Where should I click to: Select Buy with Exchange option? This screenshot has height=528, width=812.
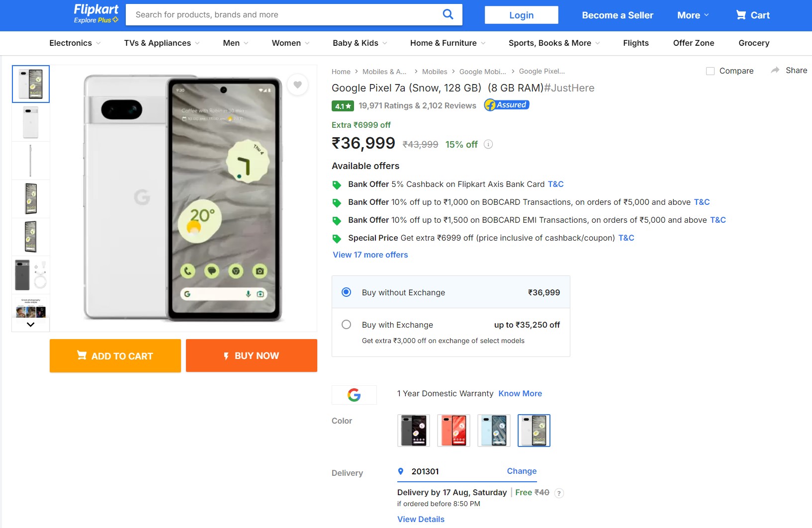click(347, 325)
